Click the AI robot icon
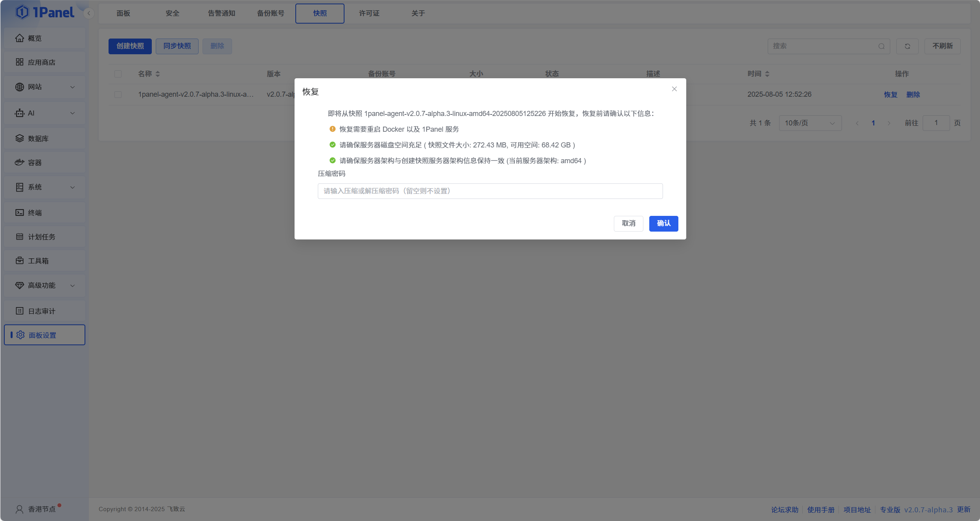 [20, 113]
